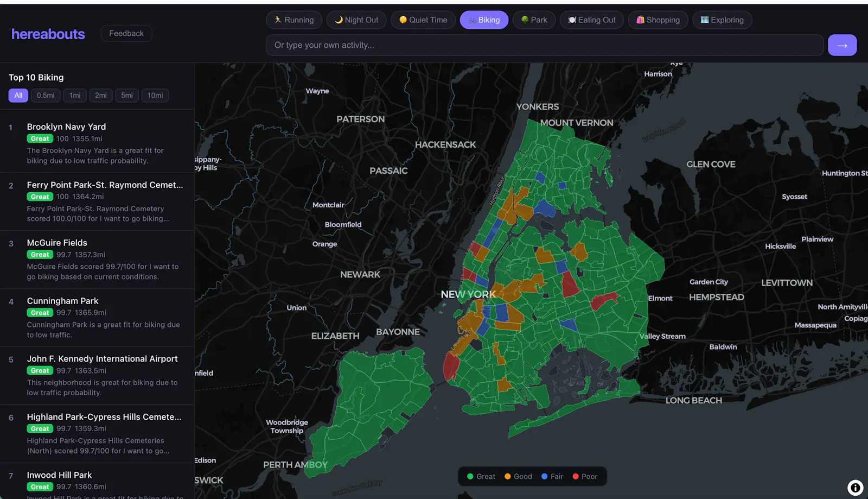The width and height of the screenshot is (868, 499).
Task: Choose the 0.5mi distance filter
Action: click(x=46, y=96)
